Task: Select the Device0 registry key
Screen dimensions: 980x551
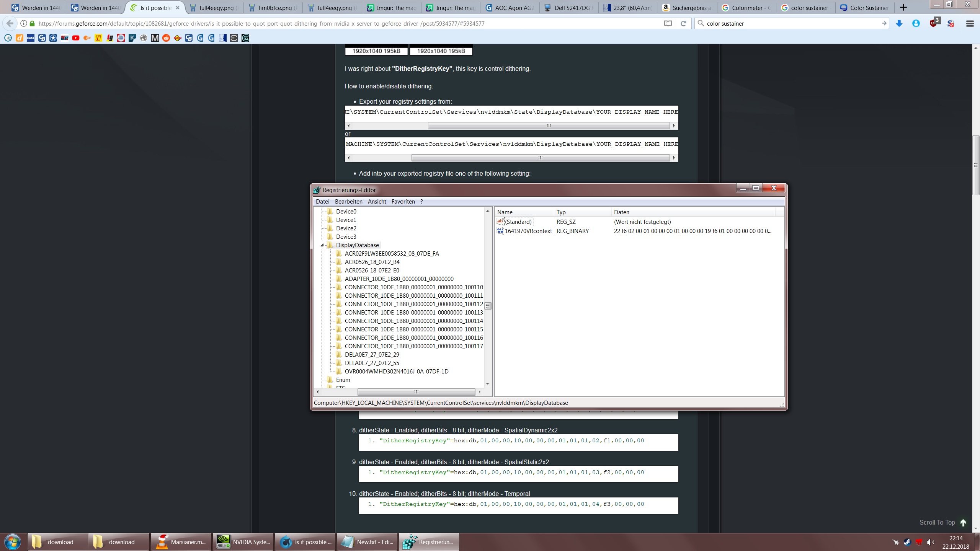Action: 346,212
